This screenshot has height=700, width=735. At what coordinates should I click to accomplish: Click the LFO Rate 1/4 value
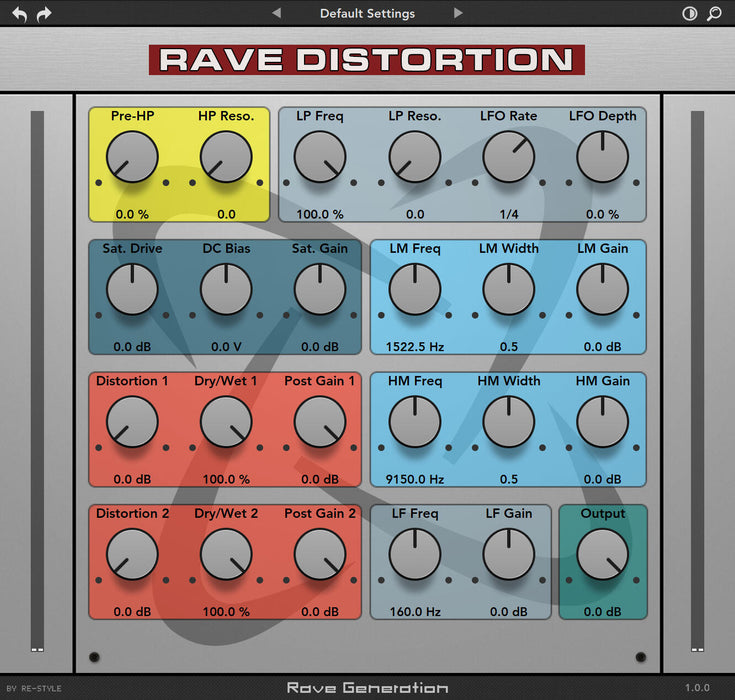pos(509,214)
